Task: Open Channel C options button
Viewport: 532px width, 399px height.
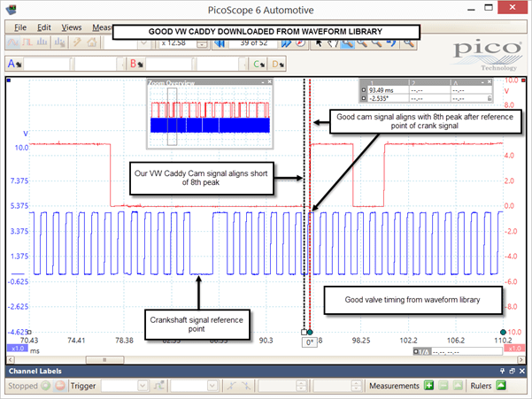Action: pos(258,64)
